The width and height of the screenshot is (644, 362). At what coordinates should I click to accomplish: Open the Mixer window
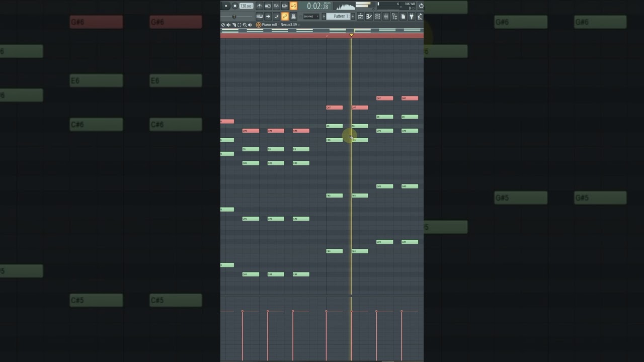[386, 16]
